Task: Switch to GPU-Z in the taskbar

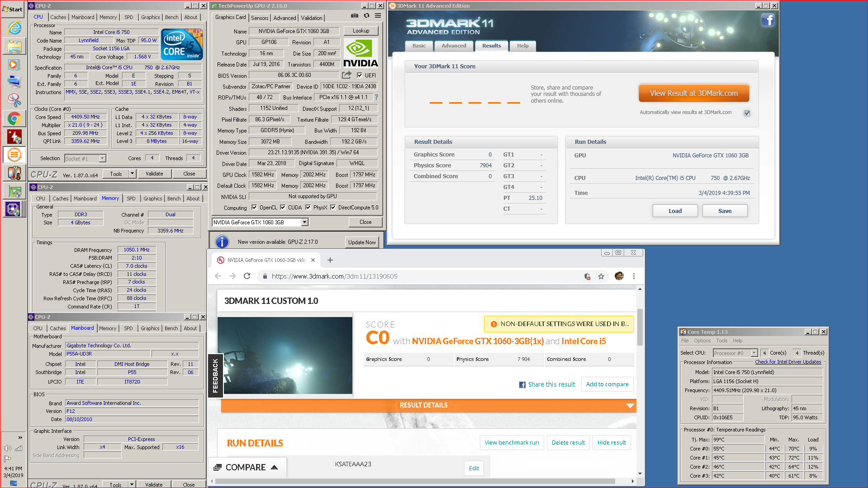Action: click(x=14, y=191)
